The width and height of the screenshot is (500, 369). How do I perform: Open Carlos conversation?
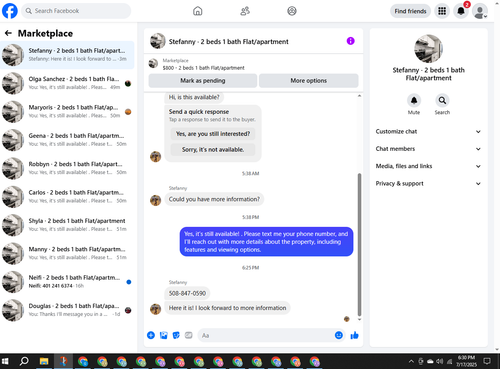point(67,196)
